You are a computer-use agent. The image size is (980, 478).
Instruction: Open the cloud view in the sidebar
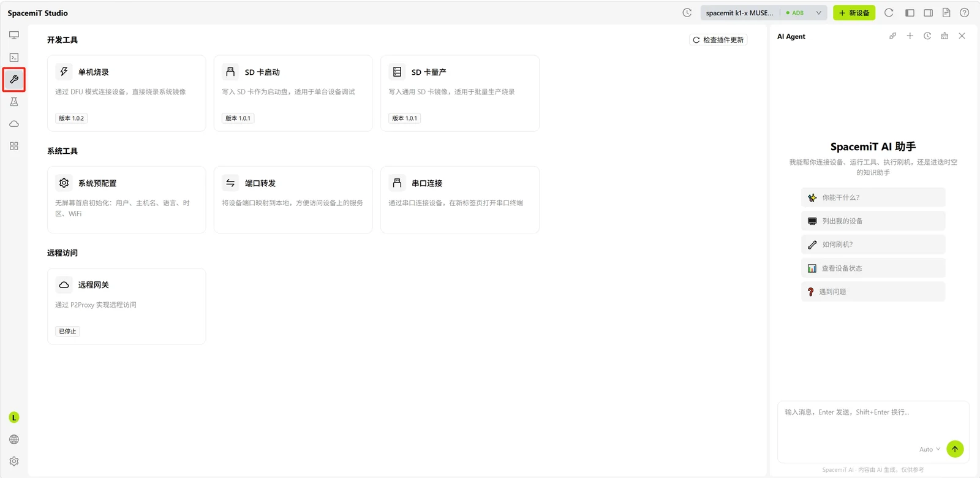(x=14, y=124)
